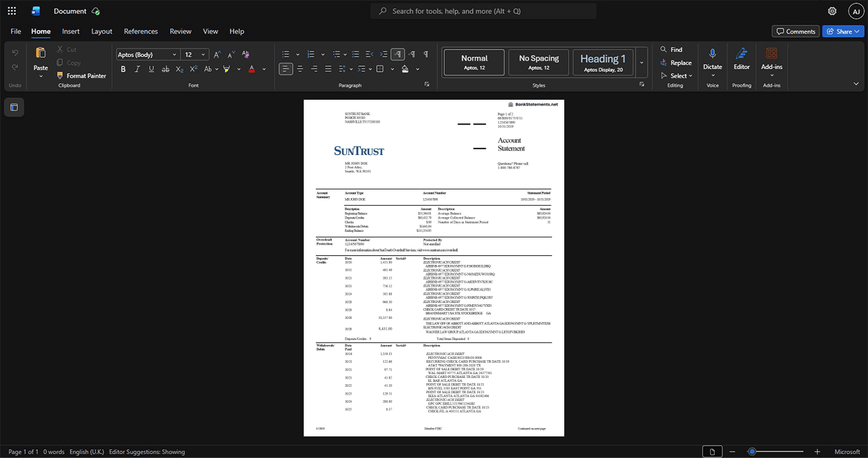Click the Redo arrow icon

tap(15, 67)
